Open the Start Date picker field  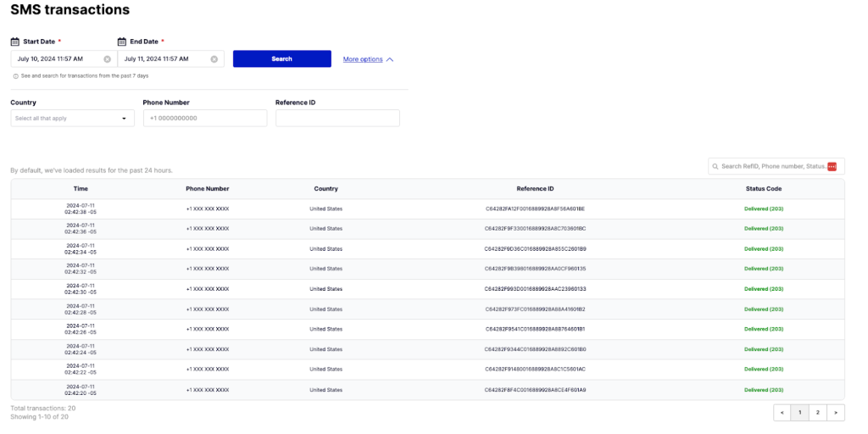(x=55, y=59)
